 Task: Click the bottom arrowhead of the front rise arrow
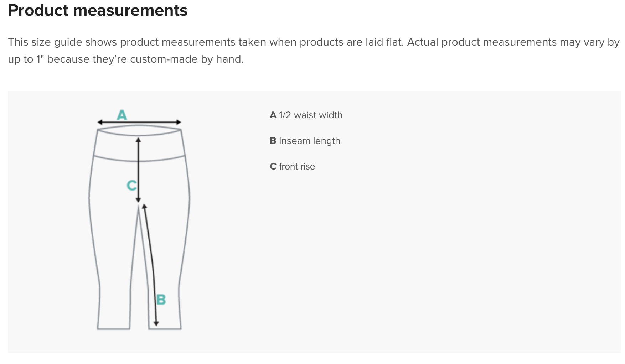click(138, 200)
